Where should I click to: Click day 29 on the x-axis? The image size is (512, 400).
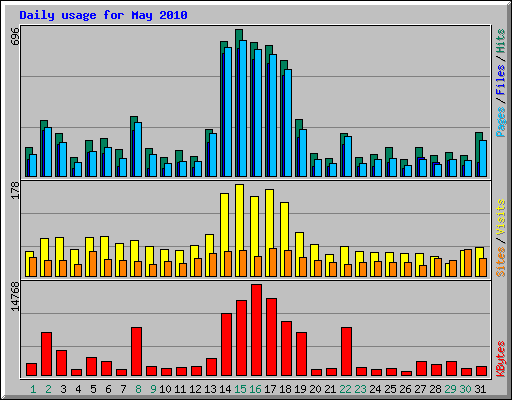pos(450,389)
